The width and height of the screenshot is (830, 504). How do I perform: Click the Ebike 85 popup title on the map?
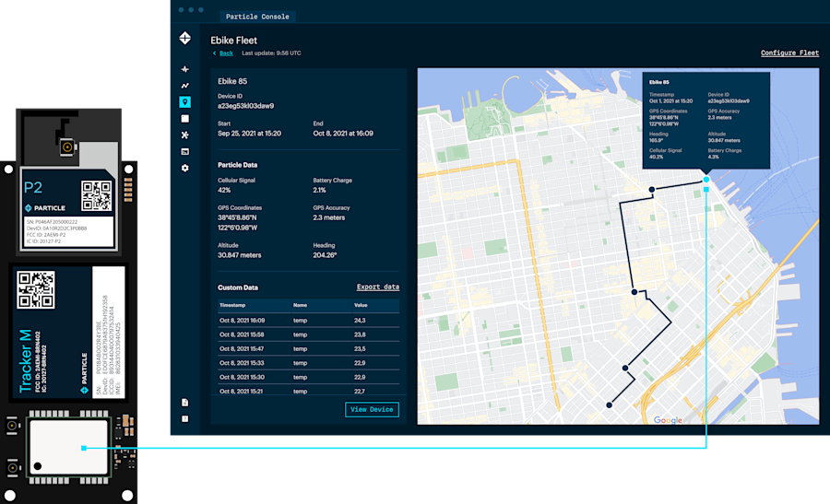(x=659, y=83)
